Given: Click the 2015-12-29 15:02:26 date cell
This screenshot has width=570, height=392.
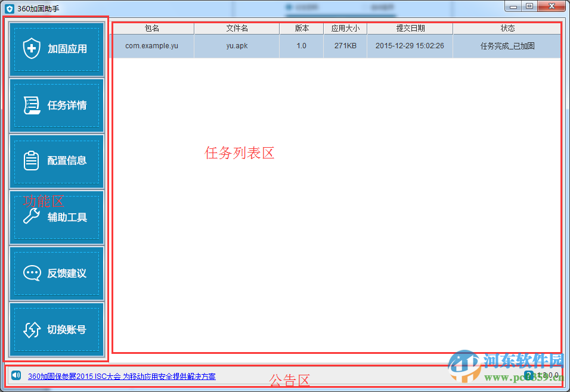Looking at the screenshot, I should coord(410,46).
